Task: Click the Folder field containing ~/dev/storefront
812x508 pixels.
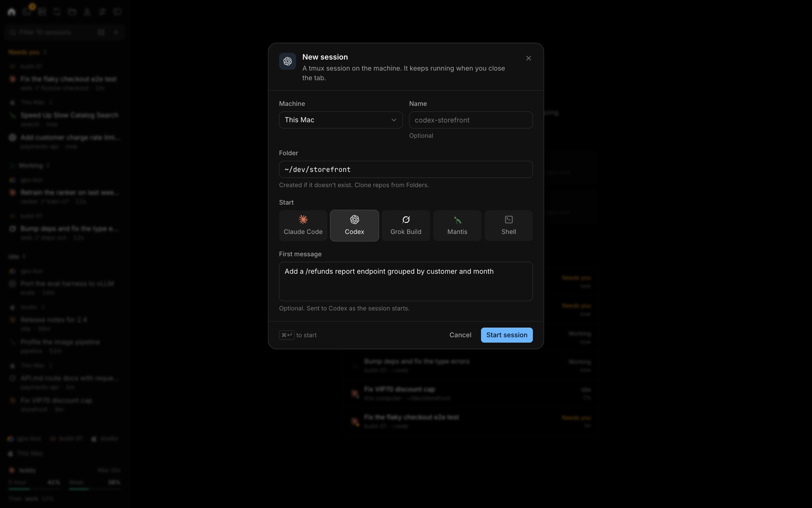Action: [x=406, y=169]
